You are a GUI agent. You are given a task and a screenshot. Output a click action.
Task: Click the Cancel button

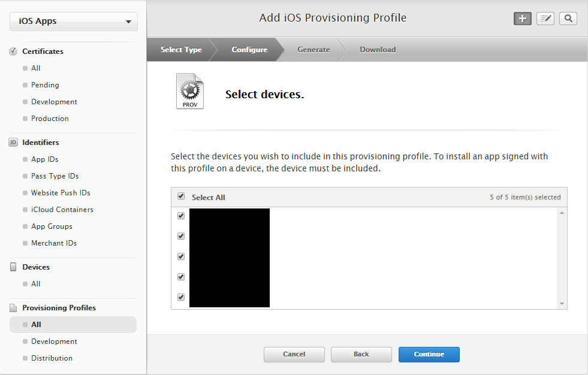tap(294, 355)
